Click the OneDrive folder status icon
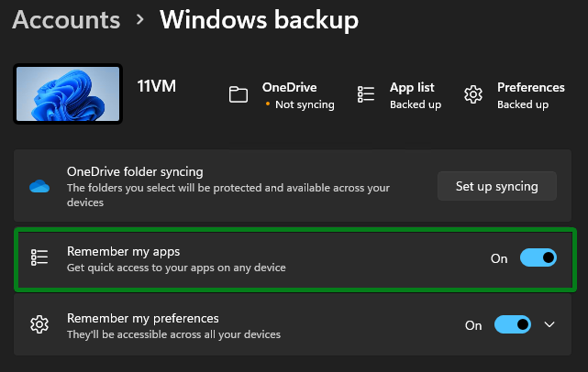This screenshot has width=588, height=372. pyautogui.click(x=239, y=94)
